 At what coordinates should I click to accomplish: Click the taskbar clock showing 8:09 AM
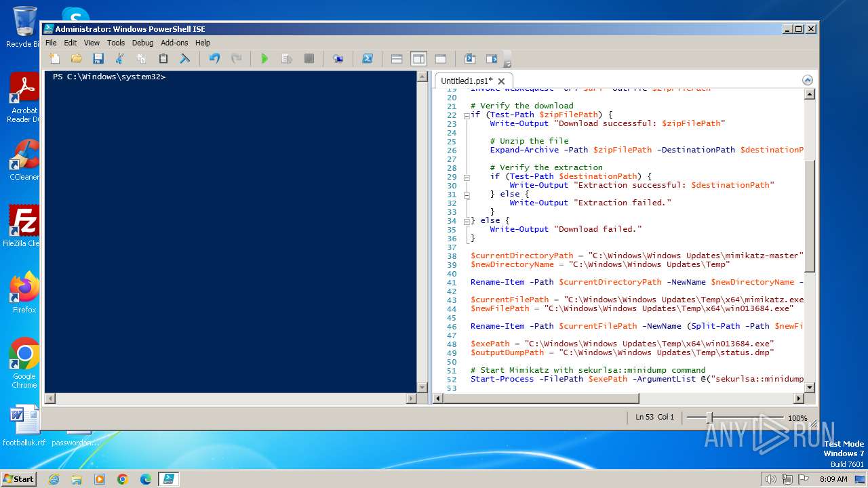click(x=833, y=479)
